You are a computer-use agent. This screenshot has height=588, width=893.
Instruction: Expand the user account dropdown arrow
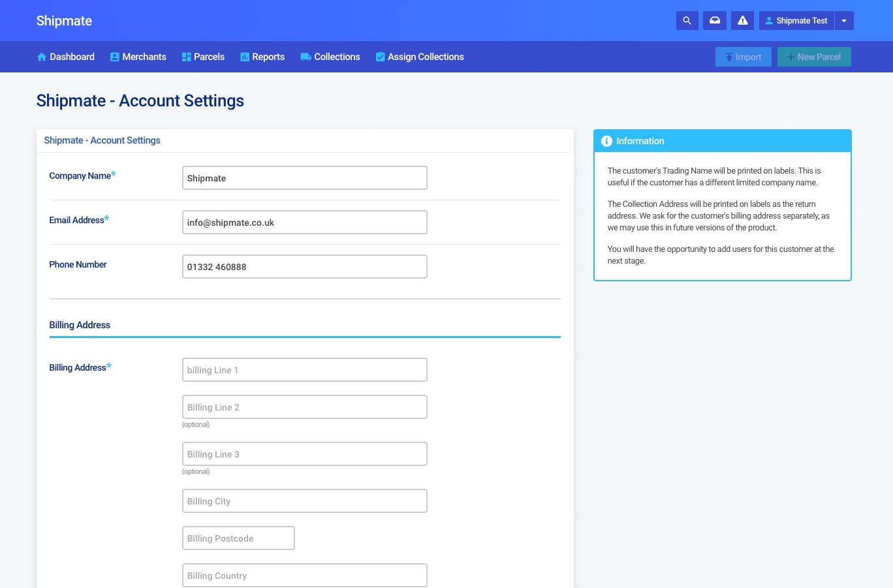tap(844, 21)
